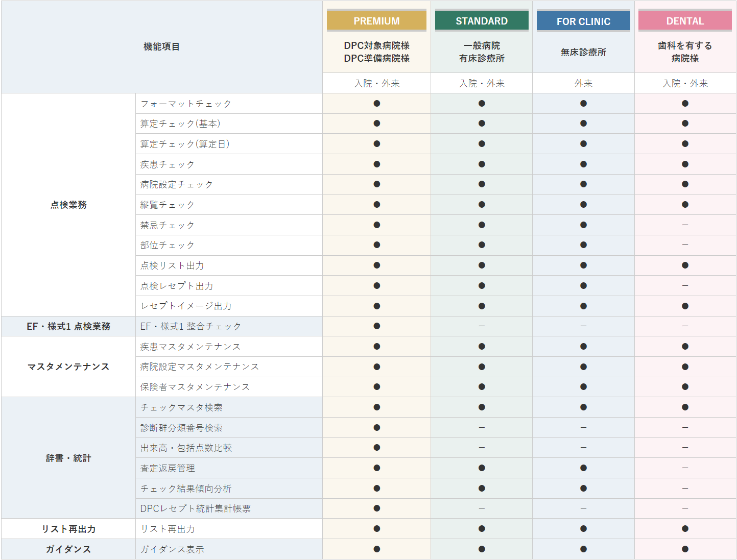Select the pink DENTAL plan header

pyautogui.click(x=685, y=21)
